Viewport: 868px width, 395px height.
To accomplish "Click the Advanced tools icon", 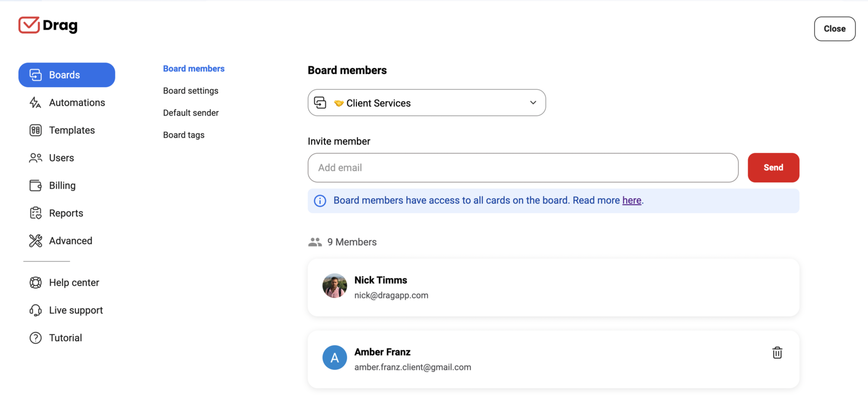I will (x=36, y=241).
